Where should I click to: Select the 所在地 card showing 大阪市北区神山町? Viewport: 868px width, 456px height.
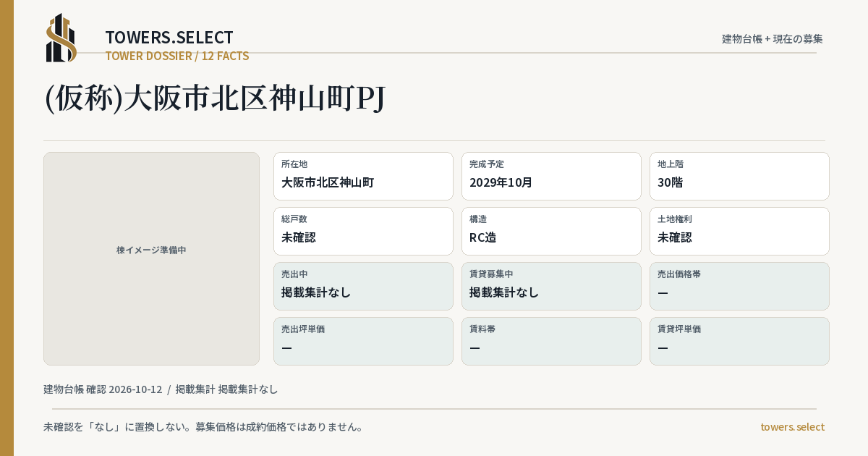pos(363,176)
